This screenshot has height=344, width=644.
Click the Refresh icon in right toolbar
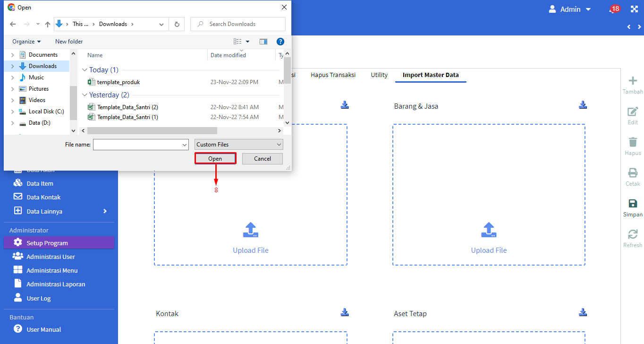(x=632, y=234)
